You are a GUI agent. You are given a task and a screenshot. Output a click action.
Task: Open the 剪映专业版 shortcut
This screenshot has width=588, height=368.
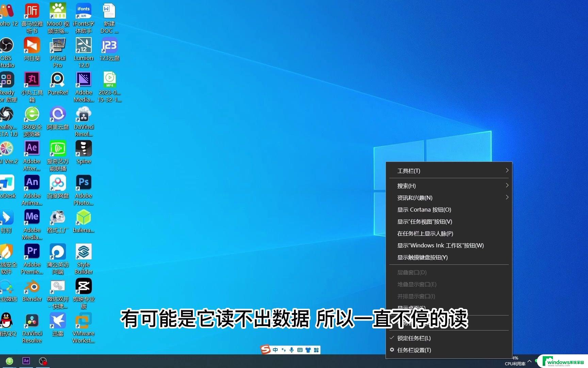(84, 294)
